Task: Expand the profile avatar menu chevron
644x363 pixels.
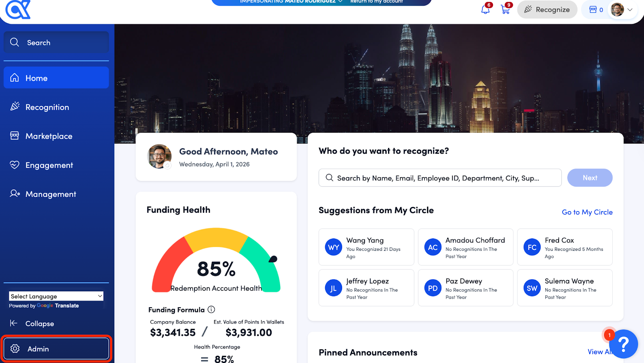Action: tap(630, 10)
